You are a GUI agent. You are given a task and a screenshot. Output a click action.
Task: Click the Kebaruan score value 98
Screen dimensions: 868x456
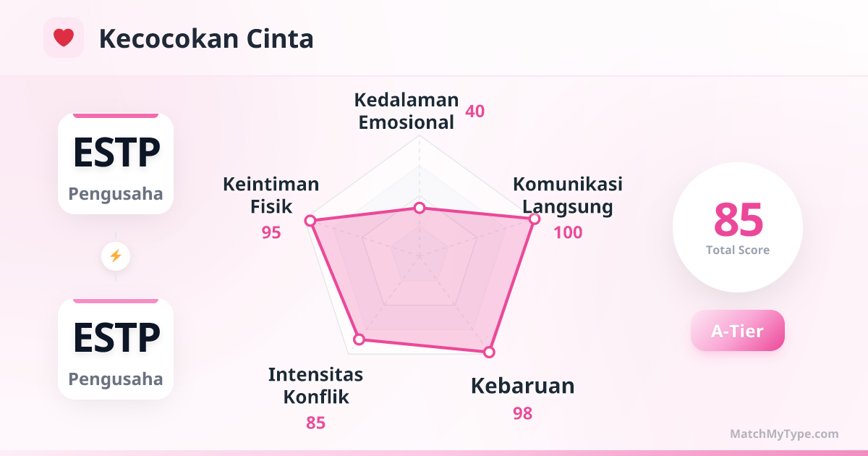coord(522,413)
